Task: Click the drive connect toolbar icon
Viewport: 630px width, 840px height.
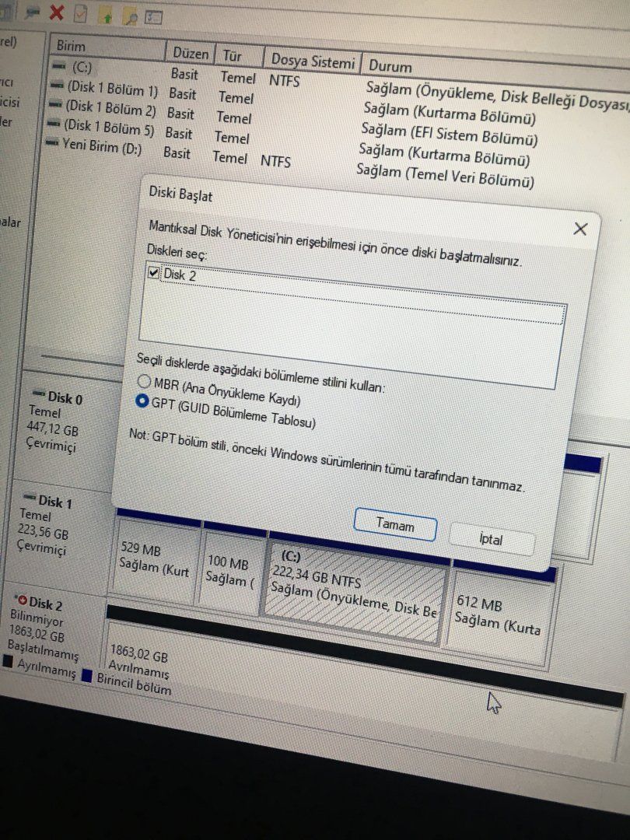Action: (32, 11)
